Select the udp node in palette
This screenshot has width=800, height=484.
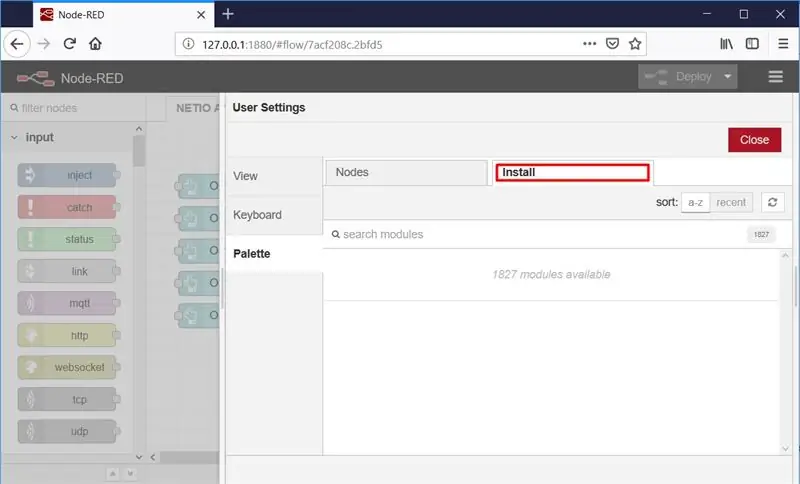point(67,431)
